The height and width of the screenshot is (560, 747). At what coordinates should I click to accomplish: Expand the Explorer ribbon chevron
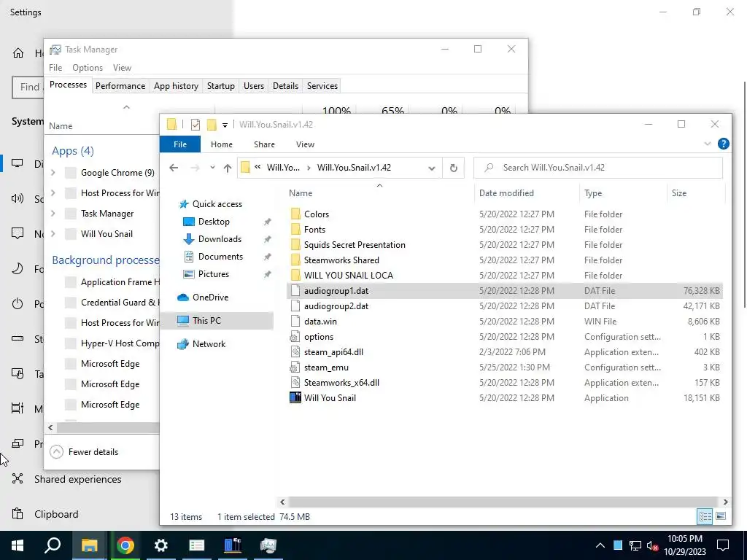coord(707,144)
